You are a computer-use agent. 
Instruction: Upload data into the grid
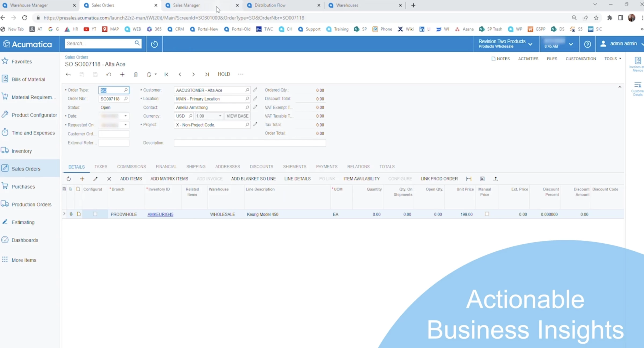coord(496,179)
